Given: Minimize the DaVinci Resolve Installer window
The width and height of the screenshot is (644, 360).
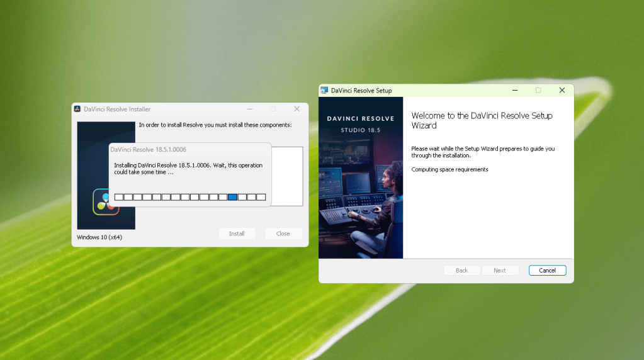Looking at the screenshot, I should point(250,109).
